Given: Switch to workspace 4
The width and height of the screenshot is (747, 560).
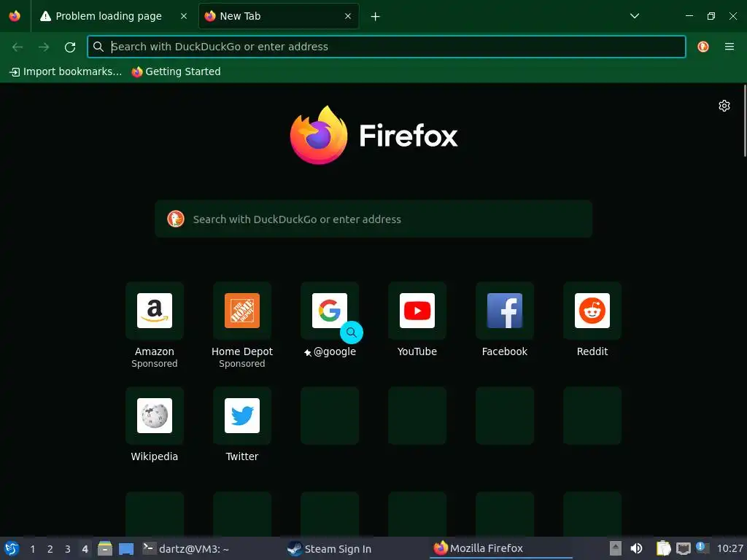Looking at the screenshot, I should click(85, 549).
